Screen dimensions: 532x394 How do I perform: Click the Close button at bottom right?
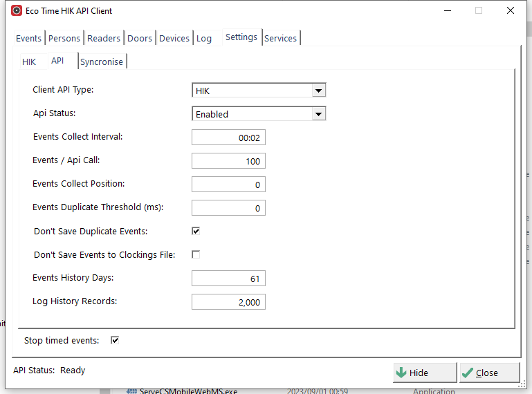click(x=490, y=373)
